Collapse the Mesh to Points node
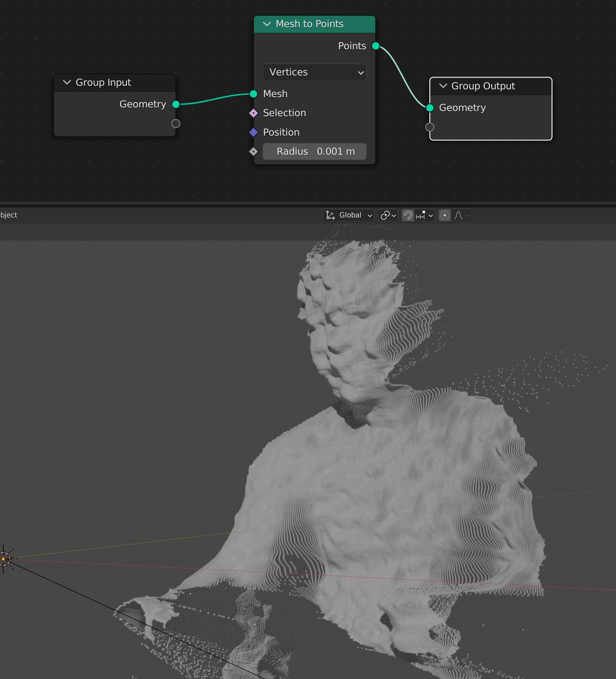The image size is (616, 679). (x=266, y=24)
